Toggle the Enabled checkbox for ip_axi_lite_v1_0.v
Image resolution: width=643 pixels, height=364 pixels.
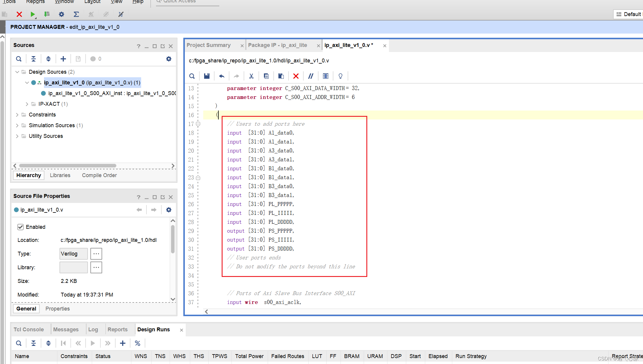pyautogui.click(x=20, y=227)
